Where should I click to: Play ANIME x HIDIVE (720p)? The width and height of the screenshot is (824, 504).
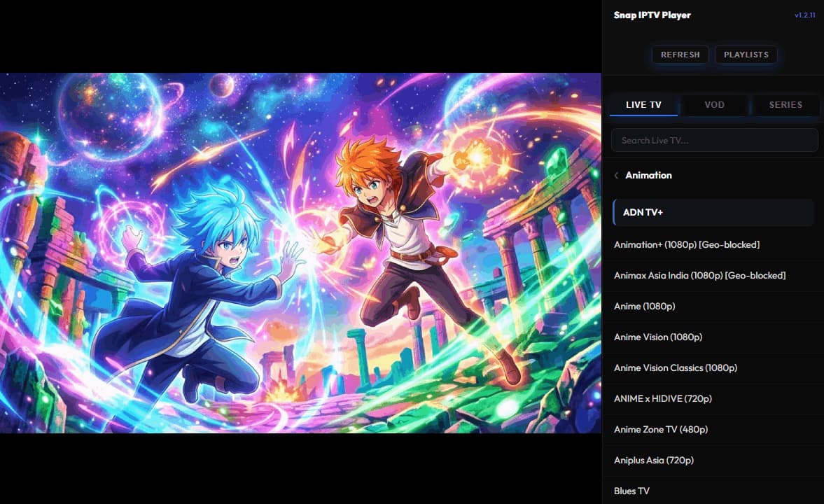(x=662, y=398)
